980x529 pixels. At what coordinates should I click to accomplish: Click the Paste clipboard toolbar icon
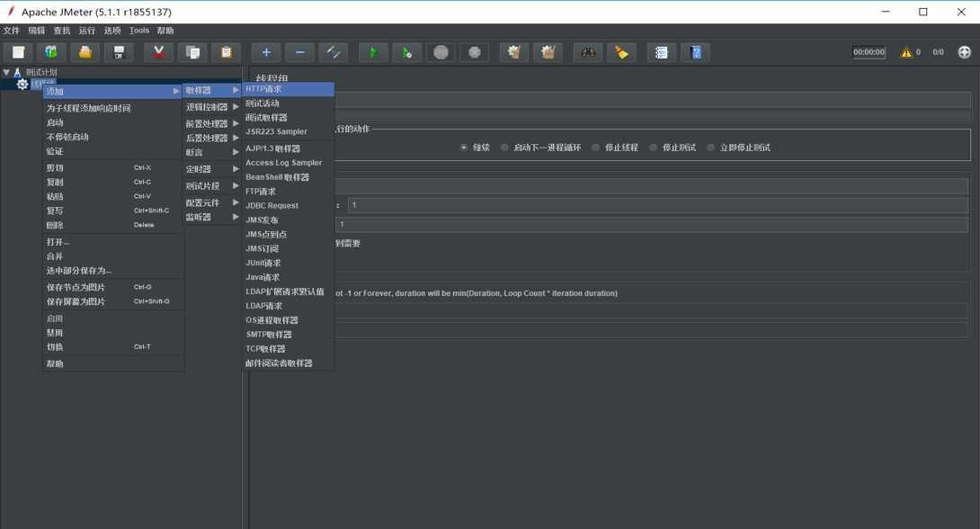(227, 52)
